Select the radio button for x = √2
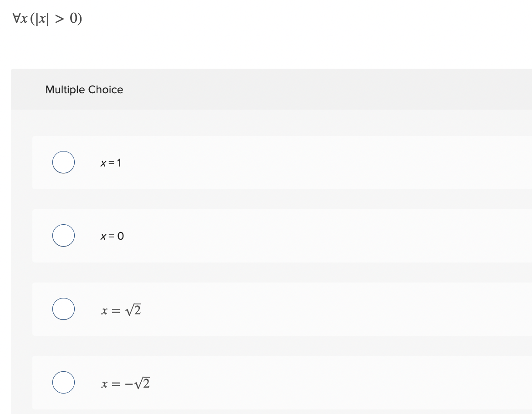 [63, 308]
